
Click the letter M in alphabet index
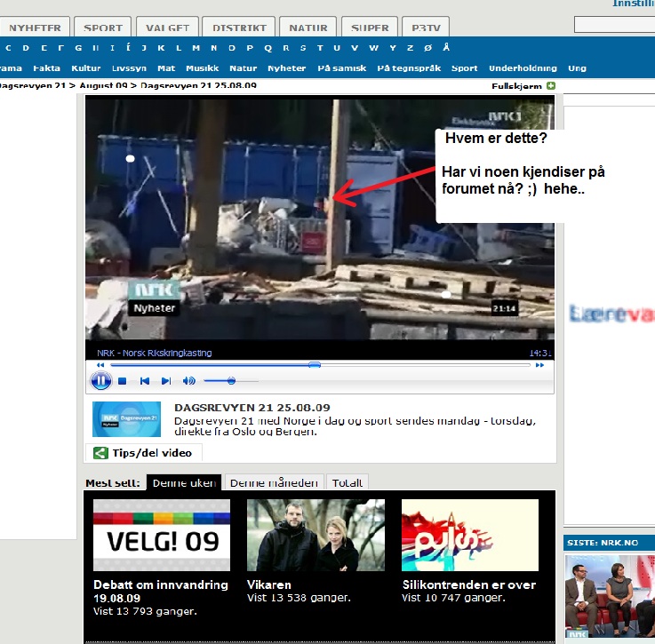196,48
